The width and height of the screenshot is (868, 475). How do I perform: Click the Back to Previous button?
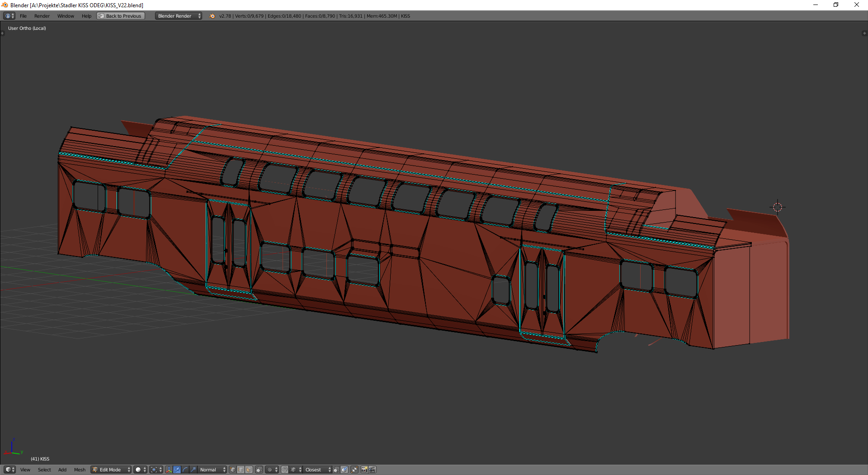point(121,16)
